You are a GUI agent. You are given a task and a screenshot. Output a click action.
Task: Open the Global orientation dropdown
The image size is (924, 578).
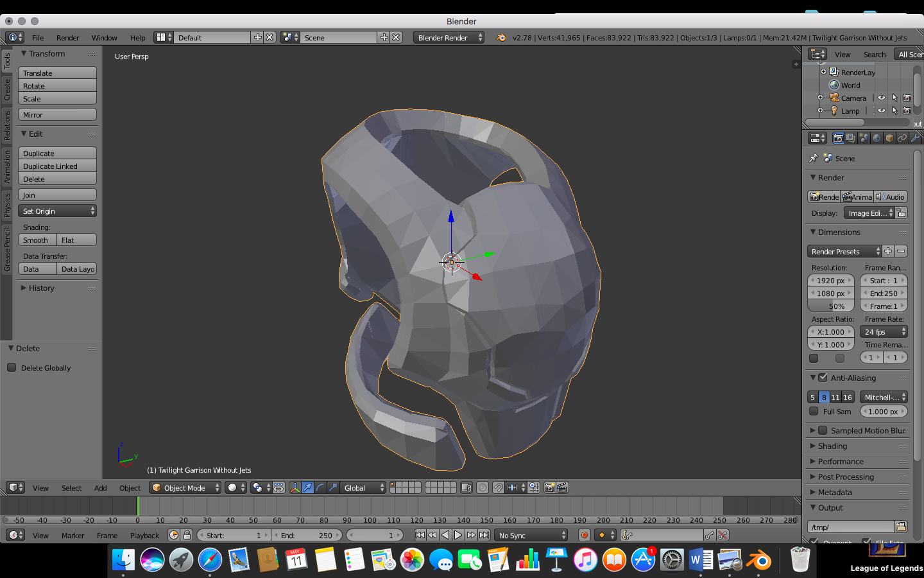point(363,487)
